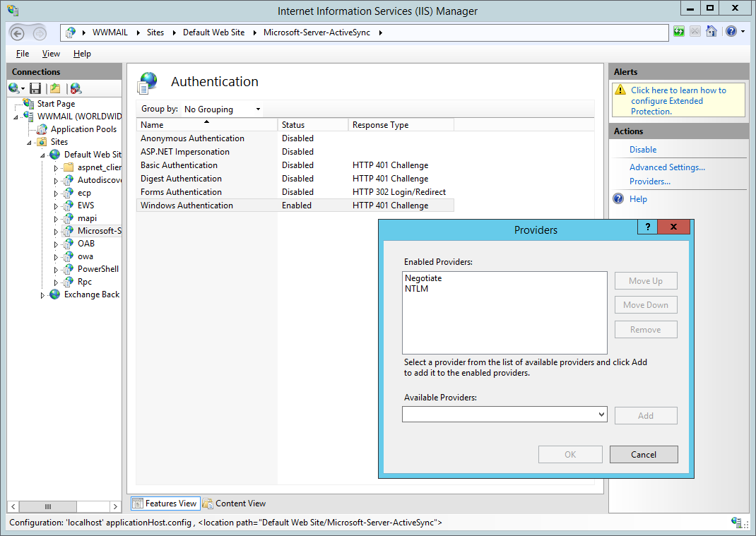Select the Windows Authentication row
756x536 pixels.
click(x=295, y=206)
